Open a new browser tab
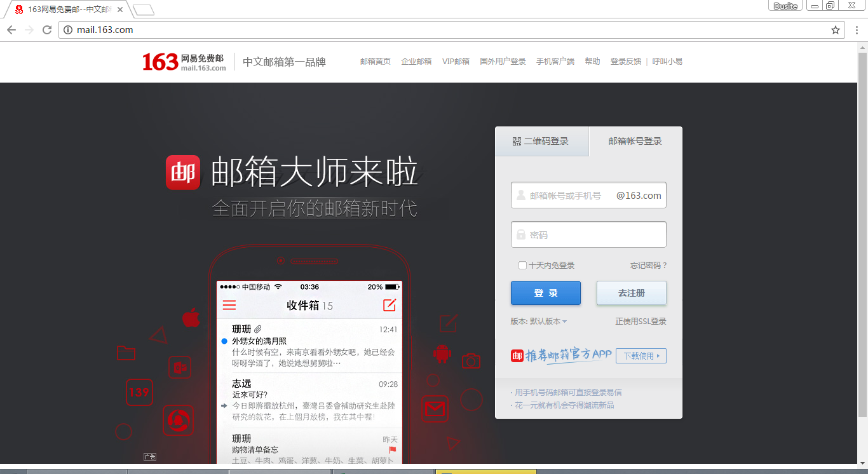Image resolution: width=868 pixels, height=474 pixels. pos(143,10)
